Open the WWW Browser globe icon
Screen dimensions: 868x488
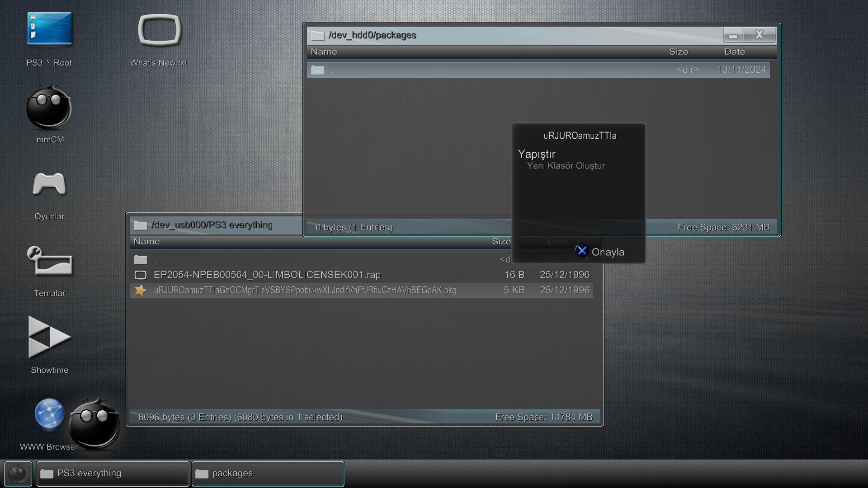point(49,413)
